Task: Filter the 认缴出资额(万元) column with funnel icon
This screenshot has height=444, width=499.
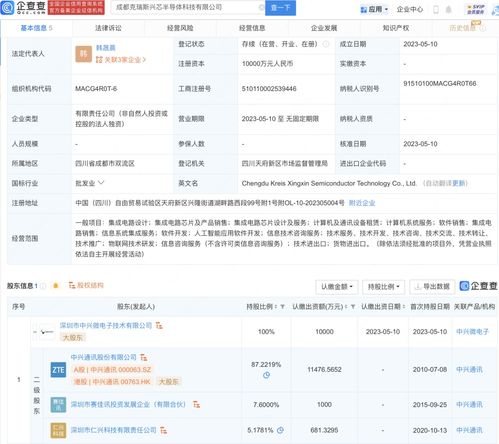Action: click(353, 307)
